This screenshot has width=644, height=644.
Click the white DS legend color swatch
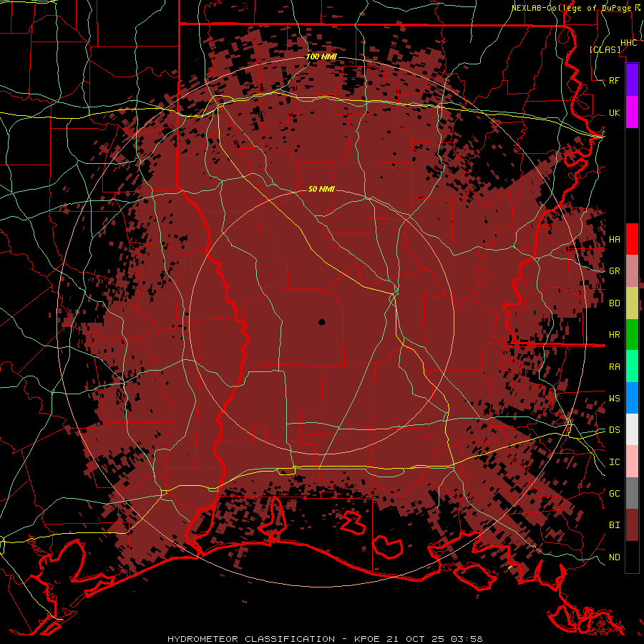[x=632, y=429]
